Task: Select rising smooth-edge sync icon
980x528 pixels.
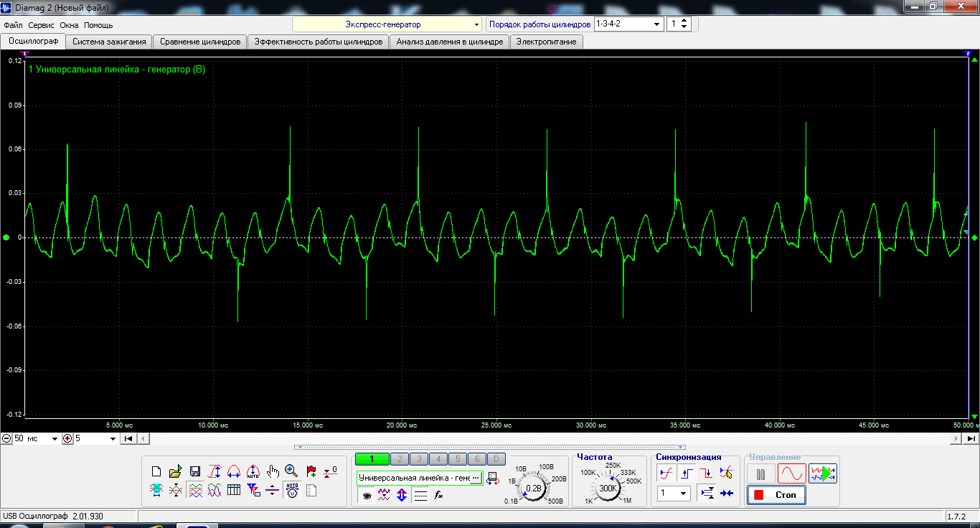Action: tap(666, 473)
